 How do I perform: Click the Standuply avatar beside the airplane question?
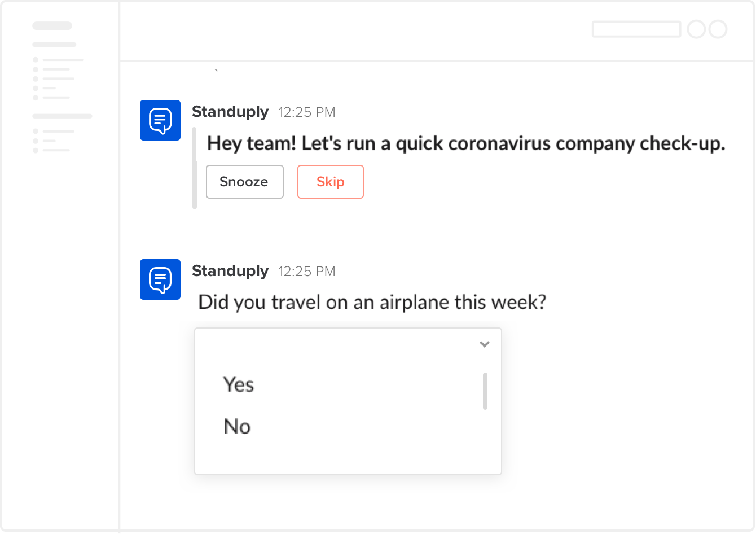pyautogui.click(x=160, y=279)
